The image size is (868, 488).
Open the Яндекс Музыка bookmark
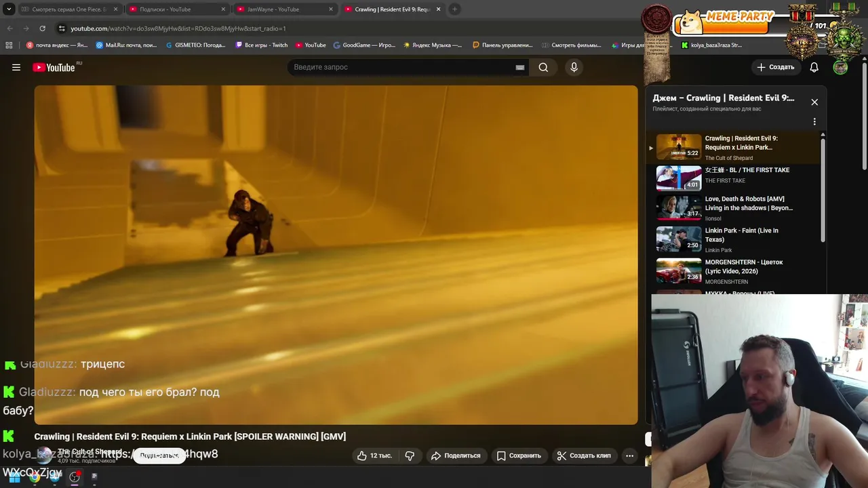click(x=433, y=45)
